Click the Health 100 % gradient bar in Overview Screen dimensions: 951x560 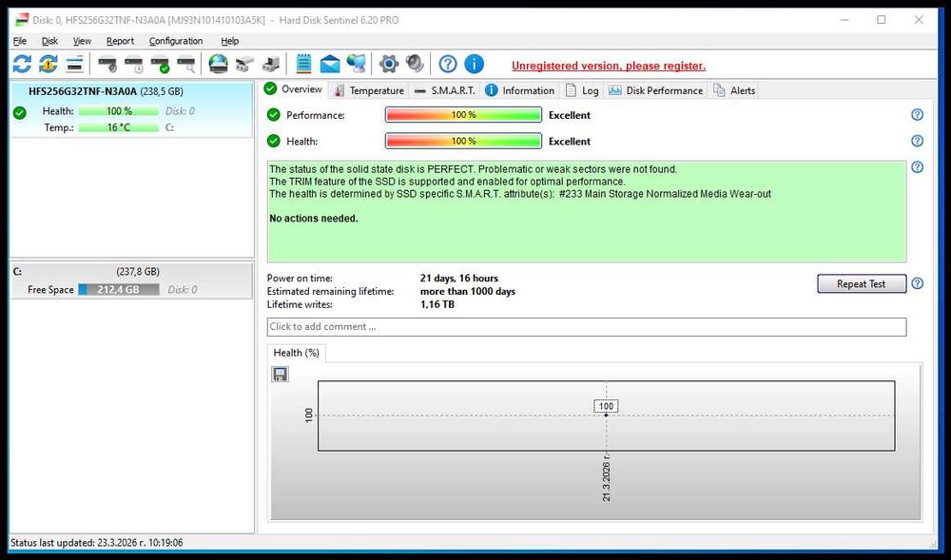click(463, 142)
